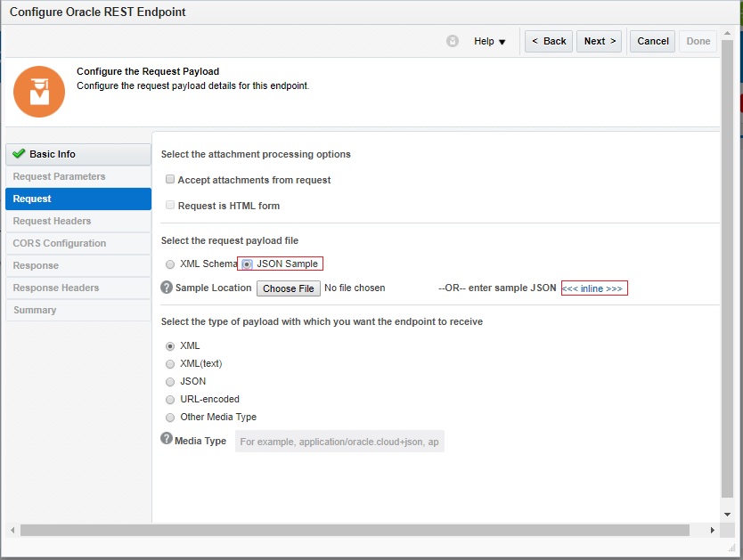The image size is (743, 560).
Task: Open the Response Headers step
Action: point(78,288)
